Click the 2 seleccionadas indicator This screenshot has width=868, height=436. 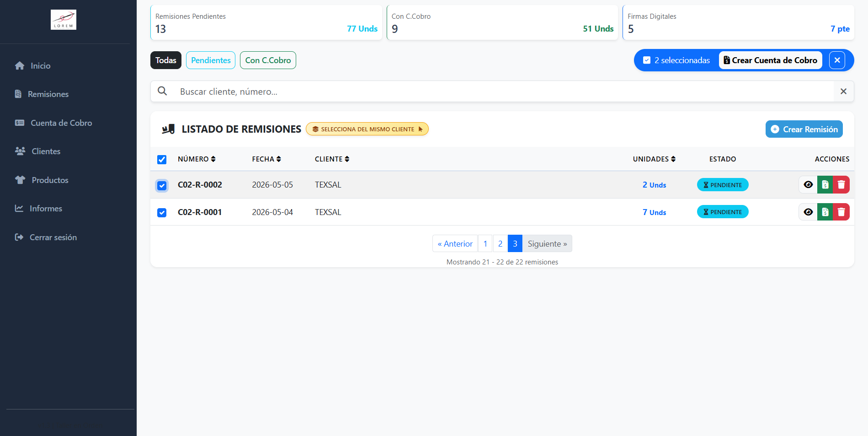676,60
